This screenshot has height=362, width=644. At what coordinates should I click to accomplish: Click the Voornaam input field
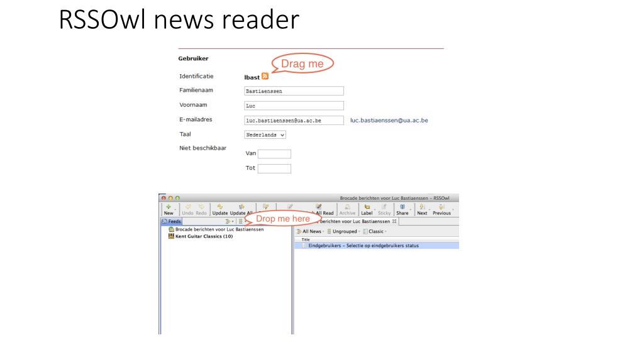pyautogui.click(x=294, y=106)
